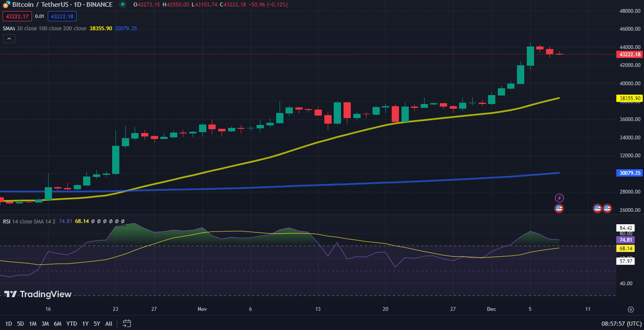Screen dimensions: 644x330
Task: Click the low price L43103.74 value
Action: pos(204,5)
